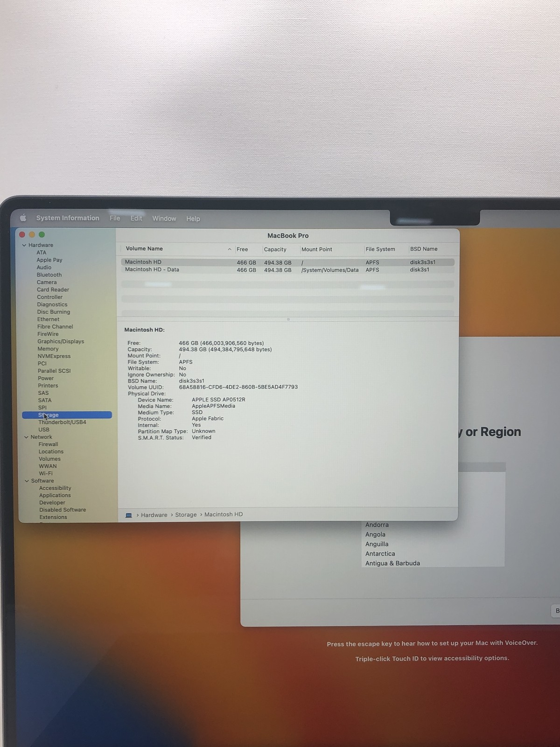Open the File menu
Viewport: 560px width, 747px height.
(x=115, y=218)
